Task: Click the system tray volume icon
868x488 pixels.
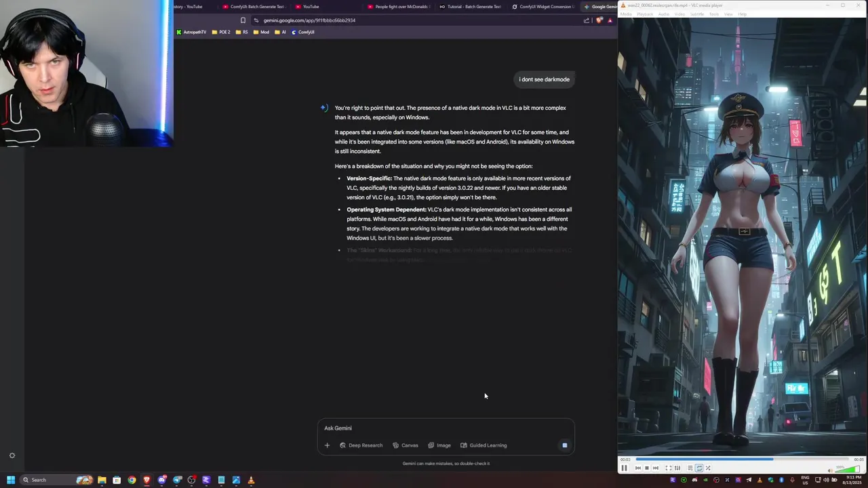Action: pyautogui.click(x=826, y=480)
